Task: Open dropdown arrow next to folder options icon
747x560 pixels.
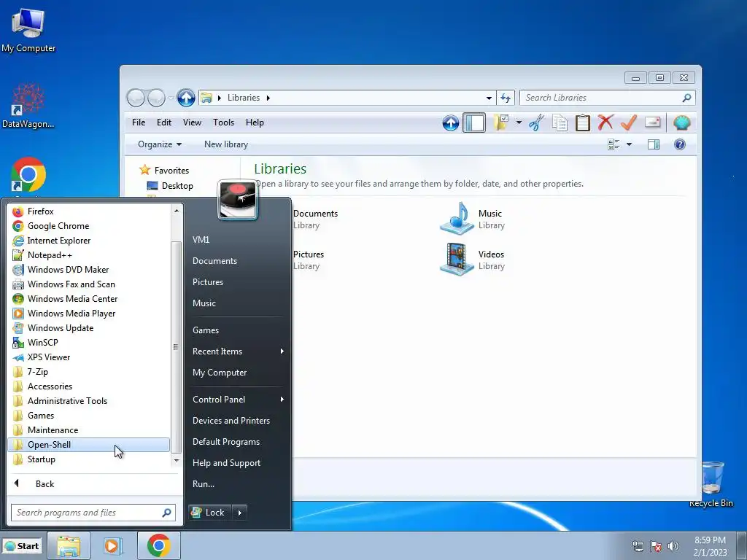Action: [519, 122]
